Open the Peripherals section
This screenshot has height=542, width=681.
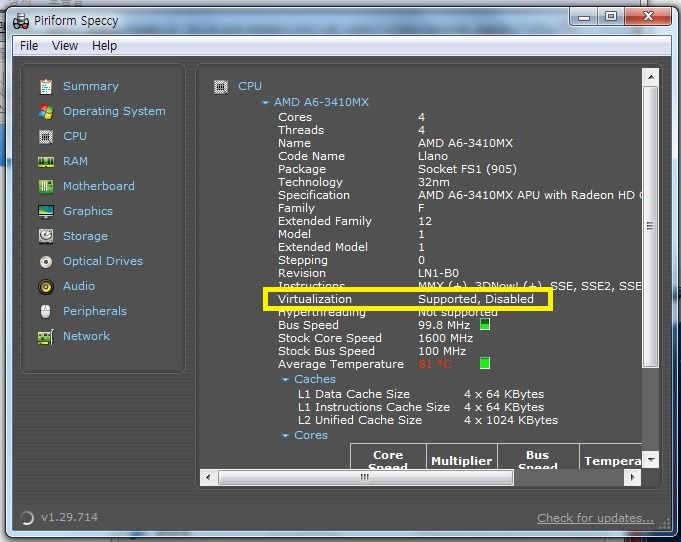[95, 311]
